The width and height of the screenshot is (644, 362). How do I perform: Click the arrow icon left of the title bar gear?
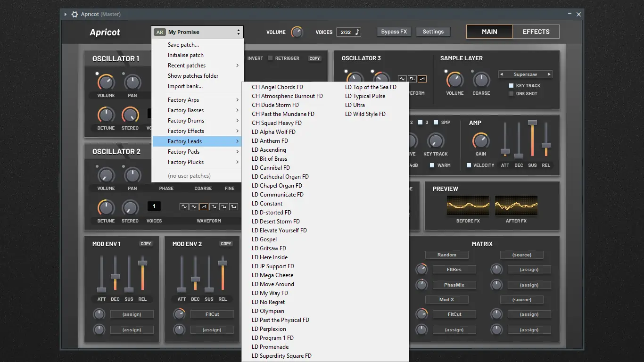coord(66,14)
